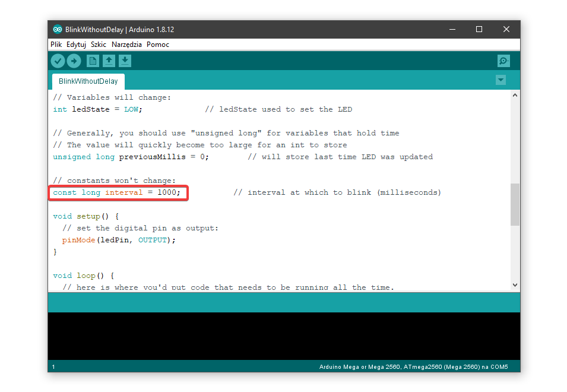This screenshot has height=392, width=567.
Task: Click the "// constants won't change:" comment
Action: point(114,181)
